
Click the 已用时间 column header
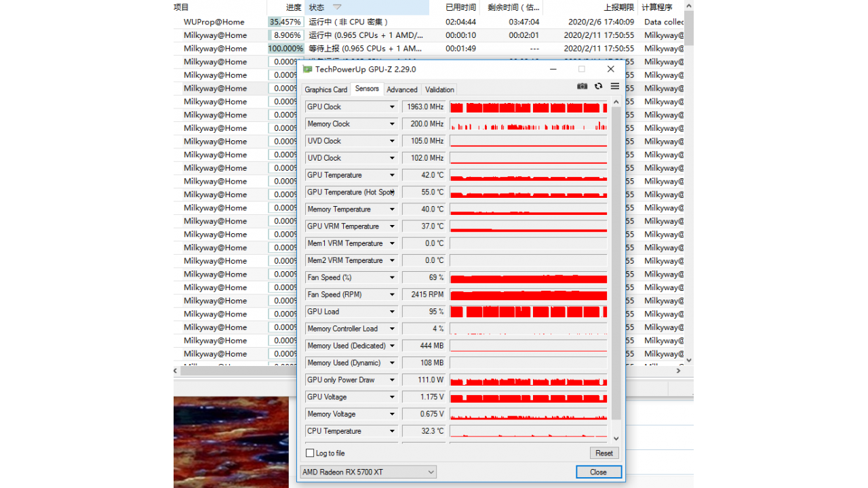pyautogui.click(x=454, y=7)
